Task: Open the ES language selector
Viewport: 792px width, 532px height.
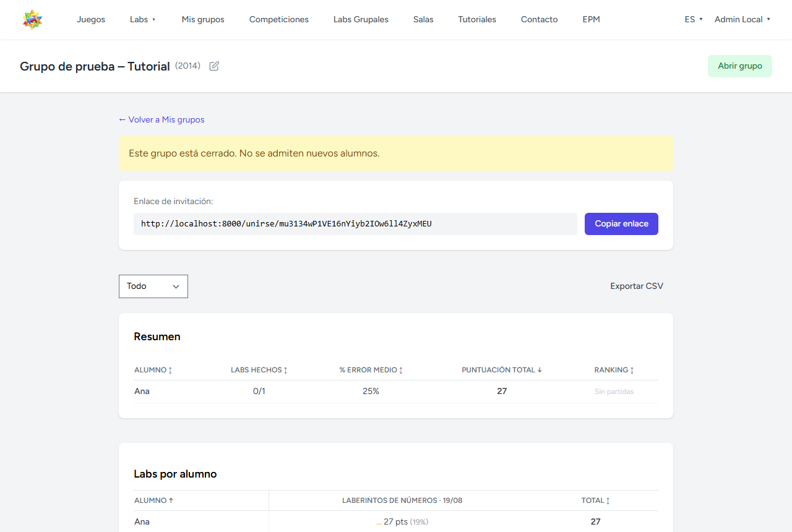Action: click(694, 20)
